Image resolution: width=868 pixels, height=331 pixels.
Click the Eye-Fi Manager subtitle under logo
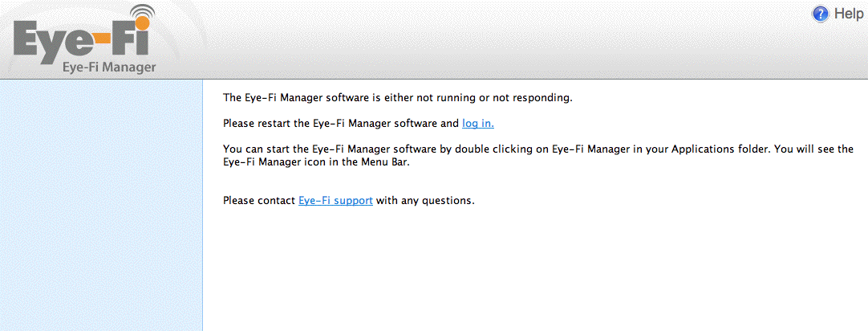(x=109, y=67)
